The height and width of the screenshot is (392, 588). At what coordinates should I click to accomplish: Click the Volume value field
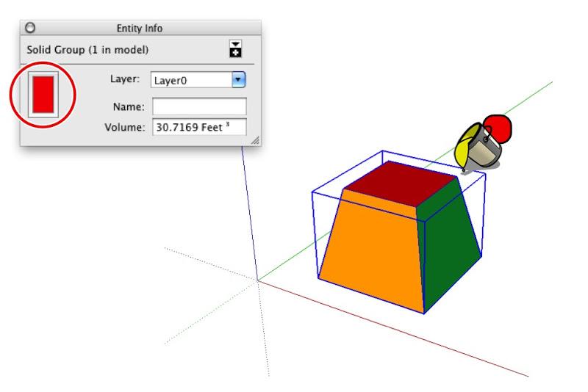pos(199,127)
